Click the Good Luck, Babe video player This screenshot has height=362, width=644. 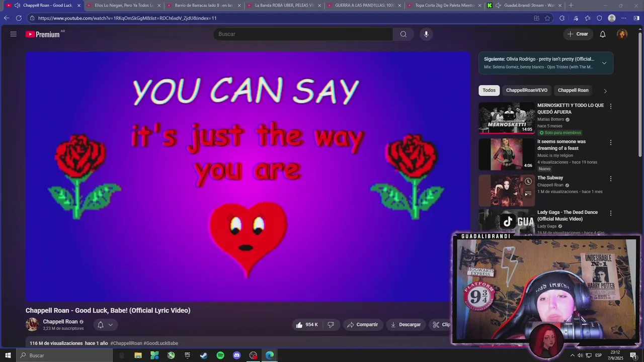click(x=248, y=176)
